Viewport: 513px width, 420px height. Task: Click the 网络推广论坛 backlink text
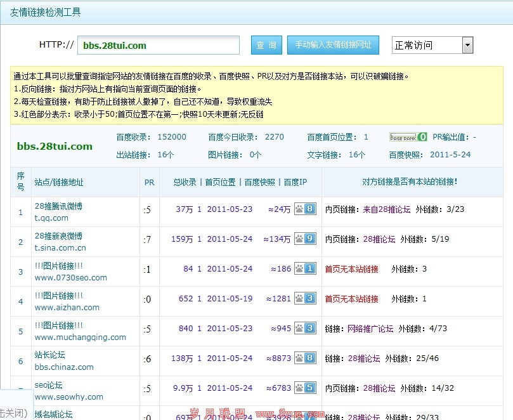370,329
